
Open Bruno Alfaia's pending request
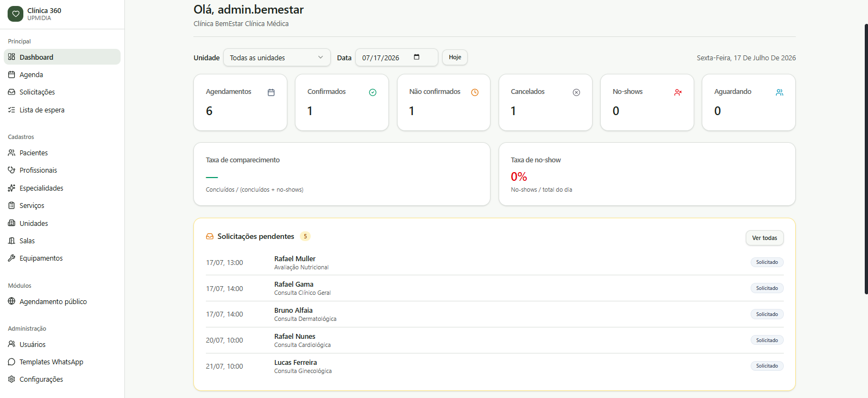pyautogui.click(x=494, y=314)
